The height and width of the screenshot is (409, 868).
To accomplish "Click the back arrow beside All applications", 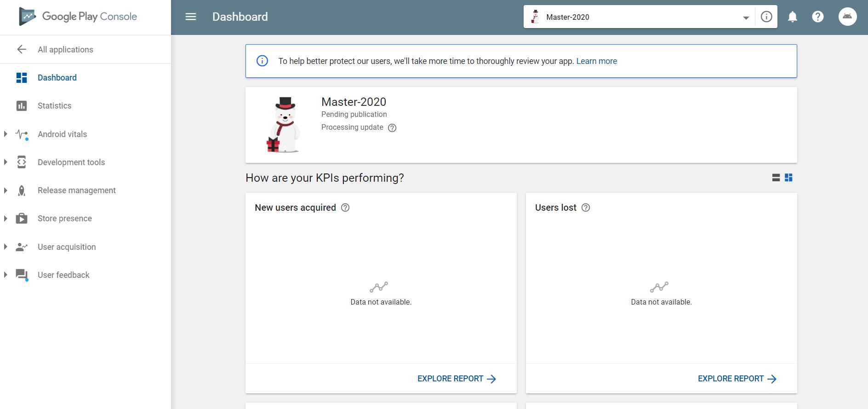I will pyautogui.click(x=22, y=49).
